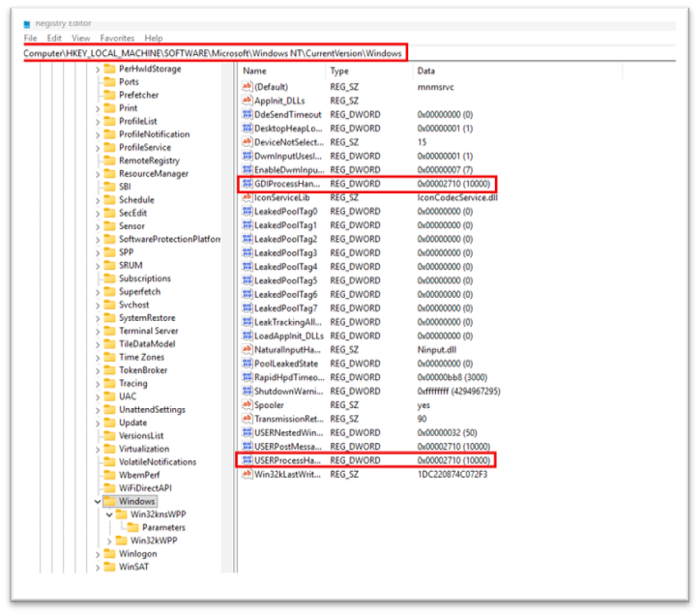
Task: Click the DdeSendTimeout DWORD icon
Action: coord(247,114)
